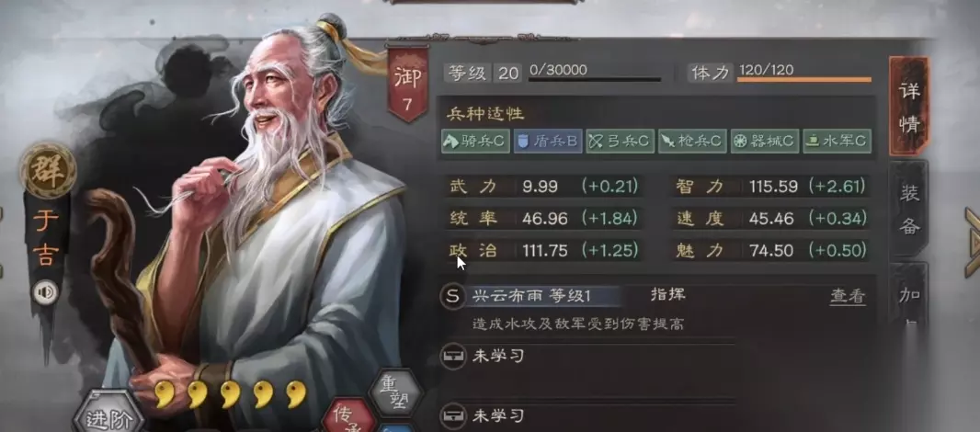
Task: Select the 盾兵B shield troop icon
Action: point(548,142)
